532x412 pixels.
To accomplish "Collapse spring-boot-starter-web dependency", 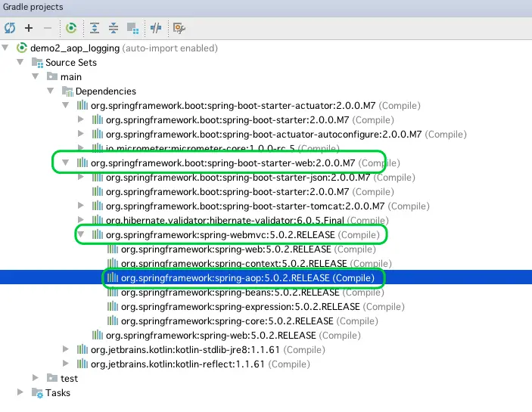I will pyautogui.click(x=66, y=163).
